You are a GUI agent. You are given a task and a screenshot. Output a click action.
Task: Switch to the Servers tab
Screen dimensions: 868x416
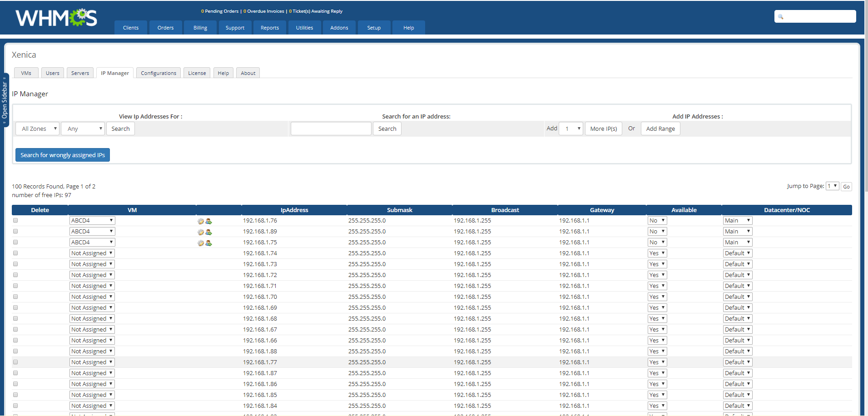[x=80, y=73]
